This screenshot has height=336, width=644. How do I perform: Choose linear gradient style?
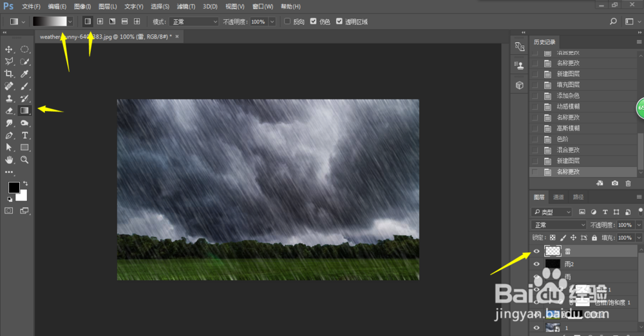pos(88,21)
